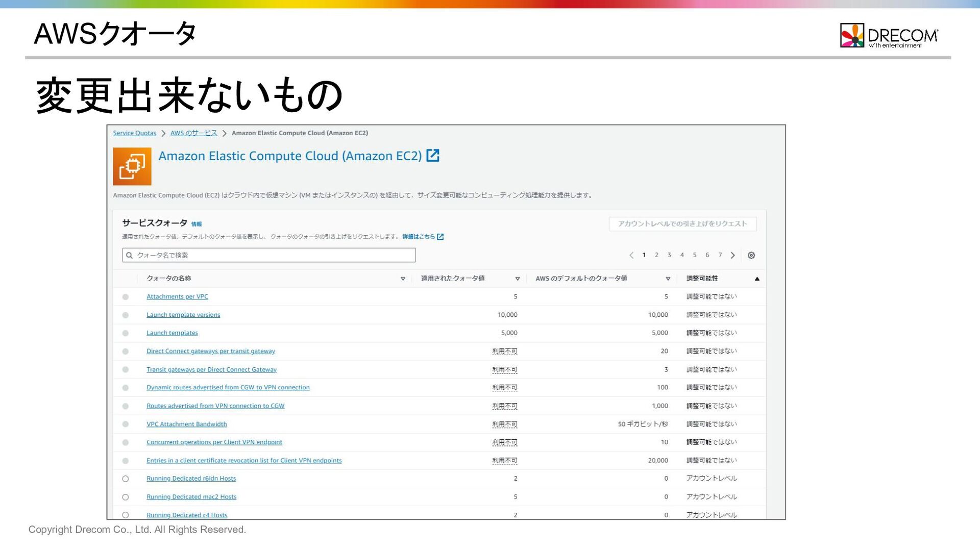This screenshot has height=551, width=980.
Task: Click the クォータ名で検索 search field
Action: 269,255
